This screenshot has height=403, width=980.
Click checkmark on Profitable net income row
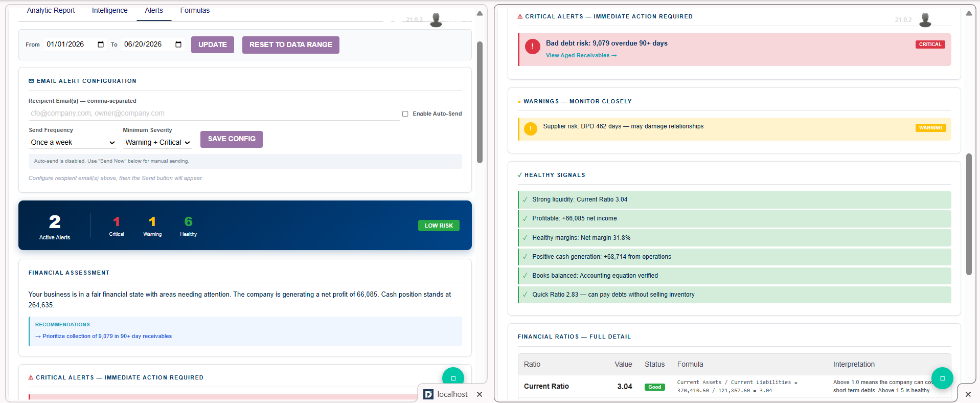pyautogui.click(x=525, y=218)
